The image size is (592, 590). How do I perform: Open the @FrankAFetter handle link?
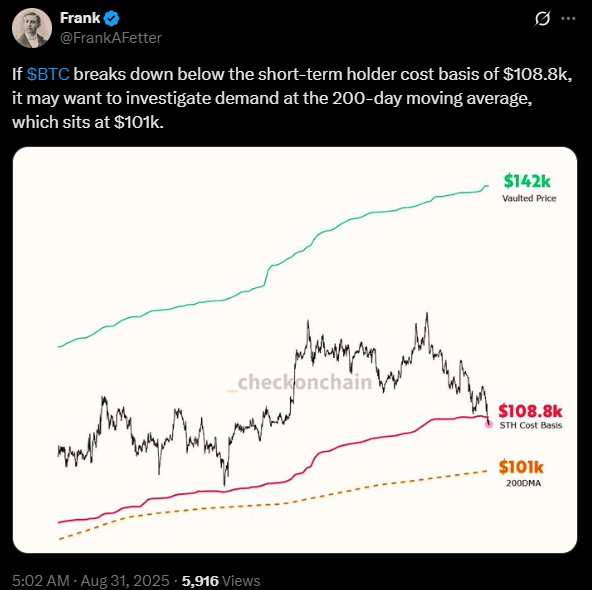[111, 38]
